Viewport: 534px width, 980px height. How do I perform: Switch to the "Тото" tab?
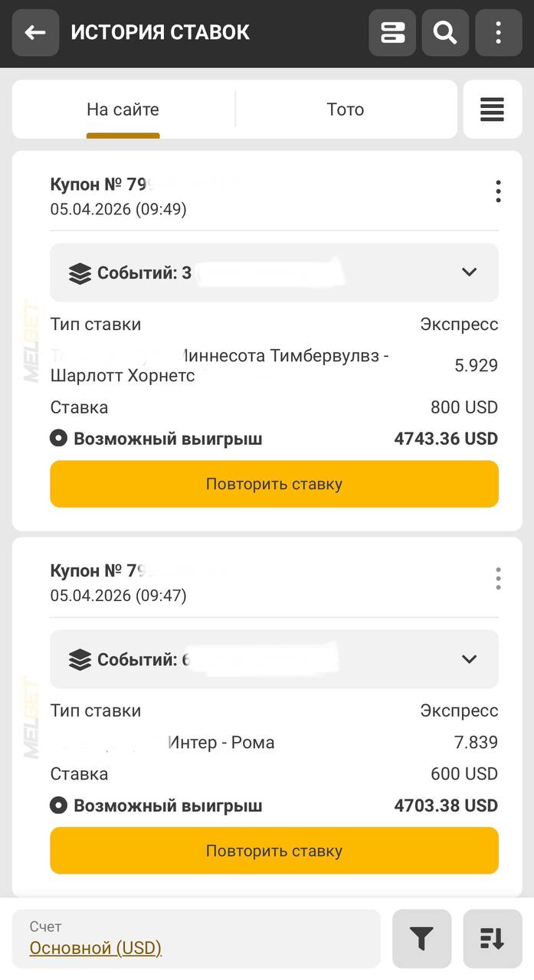[x=345, y=109]
